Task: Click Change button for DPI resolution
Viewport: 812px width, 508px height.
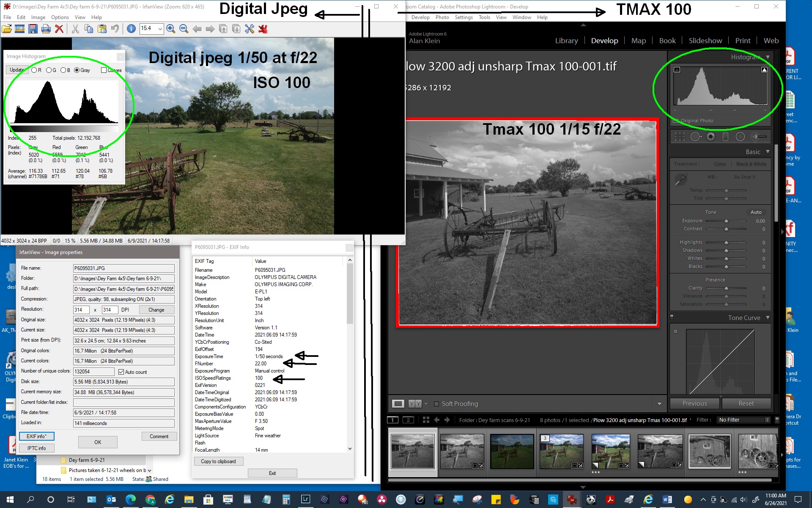Action: click(156, 310)
